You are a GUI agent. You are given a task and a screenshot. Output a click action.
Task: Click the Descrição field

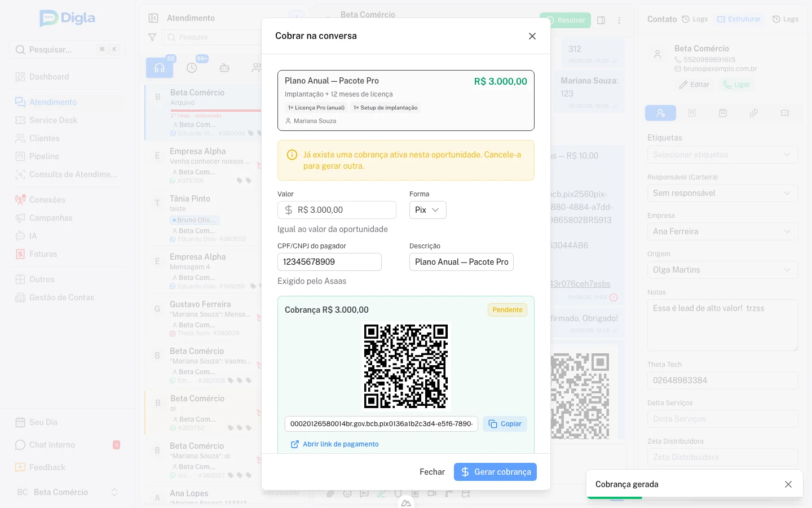(461, 262)
